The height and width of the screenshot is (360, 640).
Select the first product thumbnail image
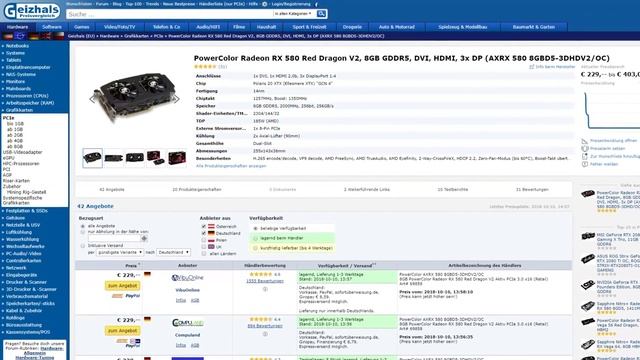92,158
